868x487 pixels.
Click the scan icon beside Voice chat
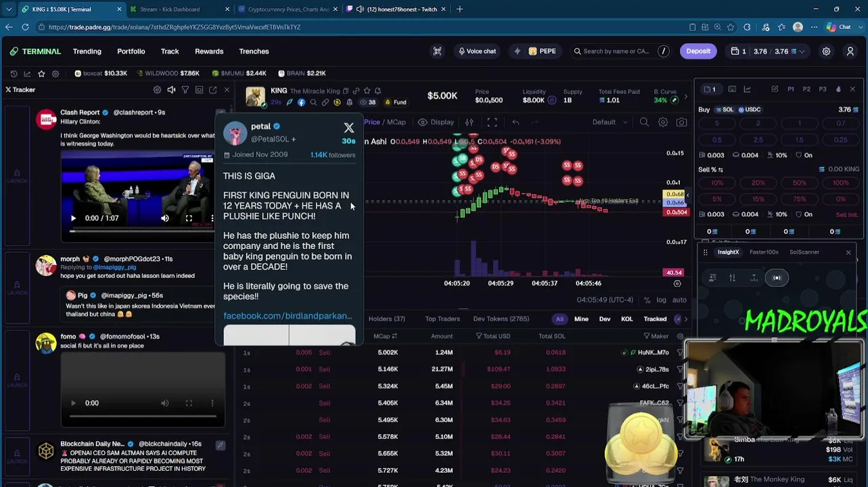437,51
